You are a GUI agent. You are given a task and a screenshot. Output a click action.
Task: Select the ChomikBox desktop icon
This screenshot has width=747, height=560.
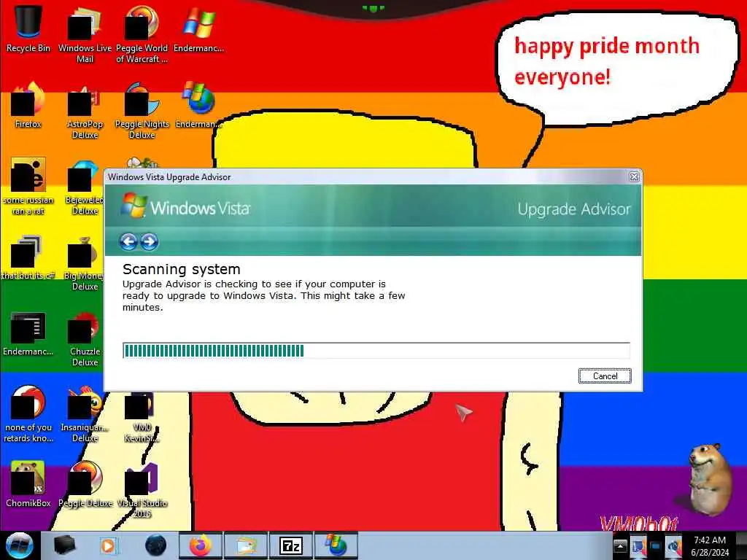click(x=28, y=484)
